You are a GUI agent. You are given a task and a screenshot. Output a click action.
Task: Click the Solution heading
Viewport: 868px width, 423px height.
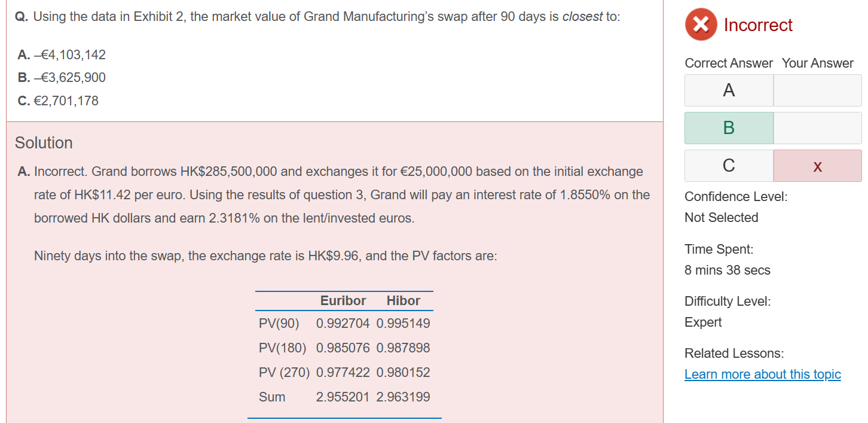point(44,143)
